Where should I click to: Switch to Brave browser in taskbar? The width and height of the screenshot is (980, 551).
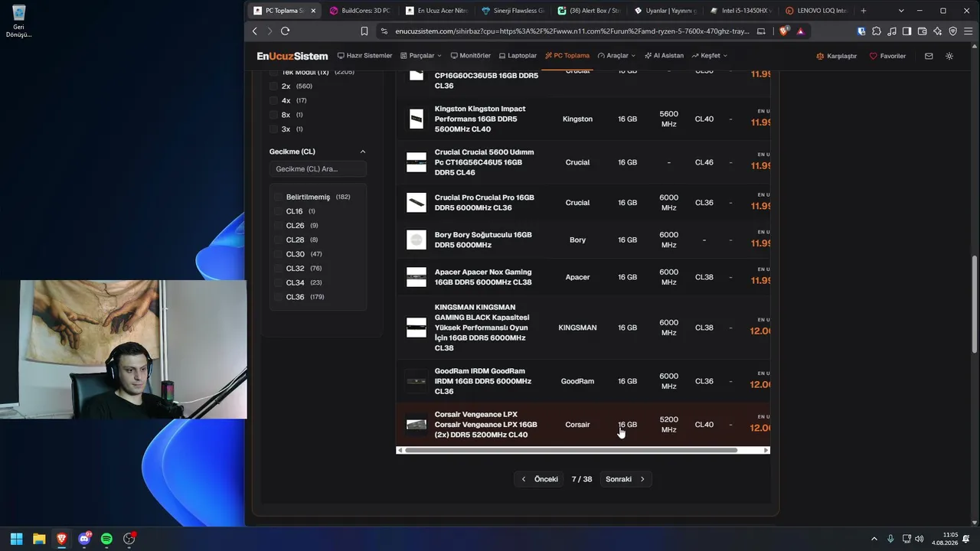(x=61, y=539)
